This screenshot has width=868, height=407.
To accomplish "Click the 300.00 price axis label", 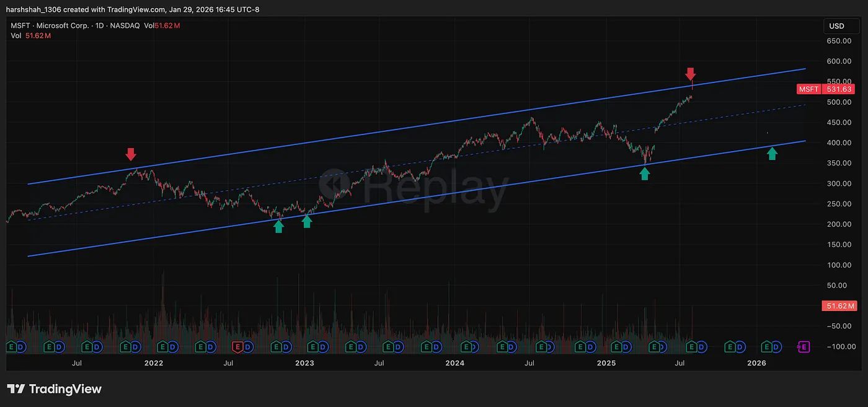I will (x=838, y=184).
